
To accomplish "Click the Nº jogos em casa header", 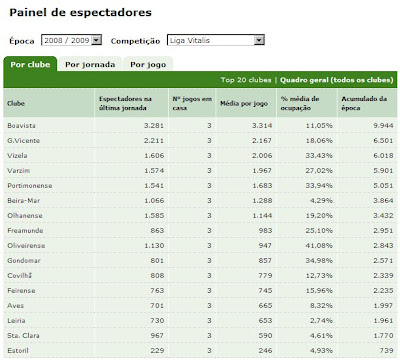I will pos(192,103).
